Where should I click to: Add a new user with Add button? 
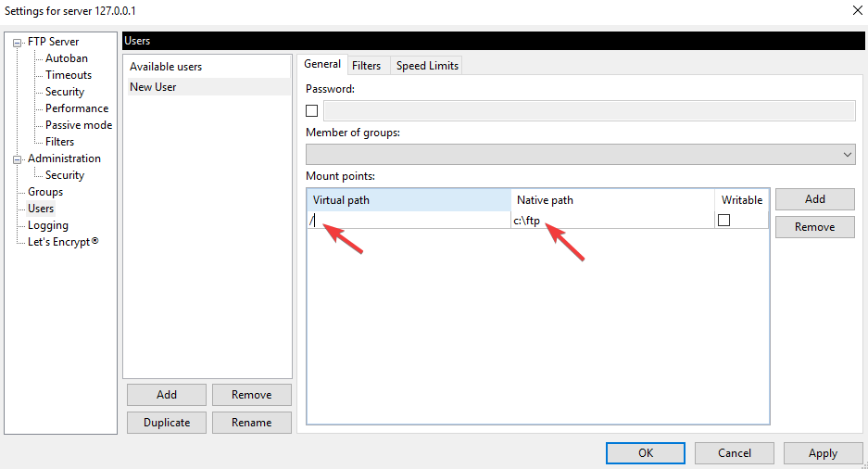click(167, 395)
